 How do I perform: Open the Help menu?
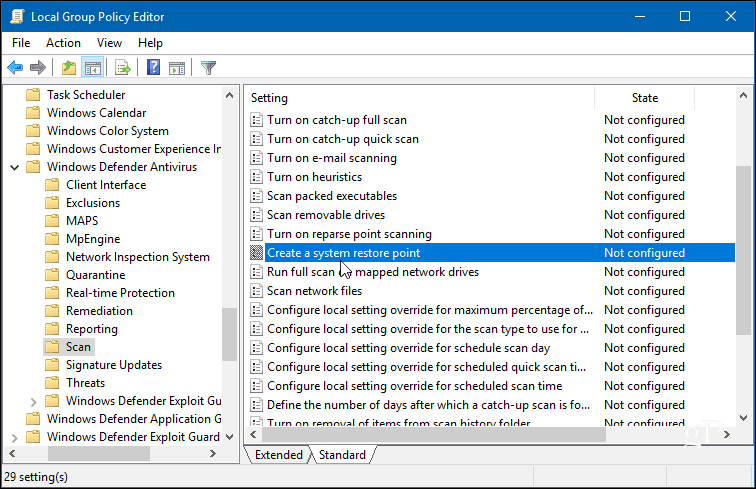150,43
